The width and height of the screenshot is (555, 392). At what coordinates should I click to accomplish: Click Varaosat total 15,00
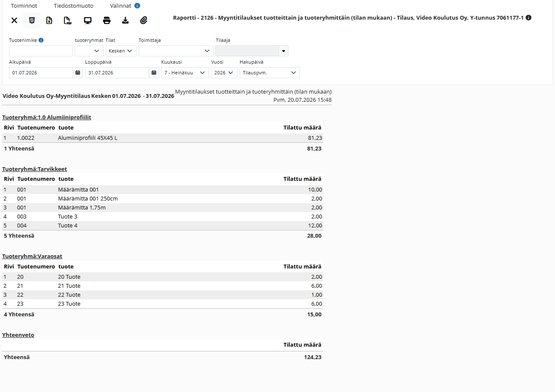tap(314, 314)
